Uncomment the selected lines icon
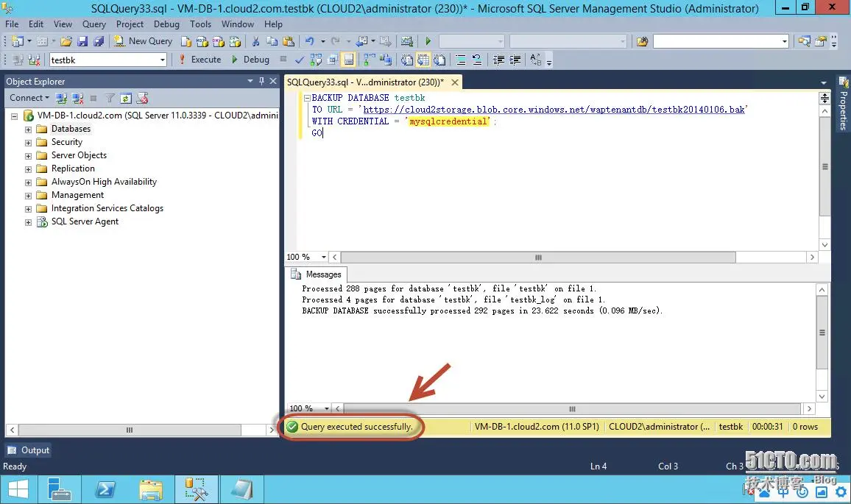The width and height of the screenshot is (851, 504). [477, 60]
